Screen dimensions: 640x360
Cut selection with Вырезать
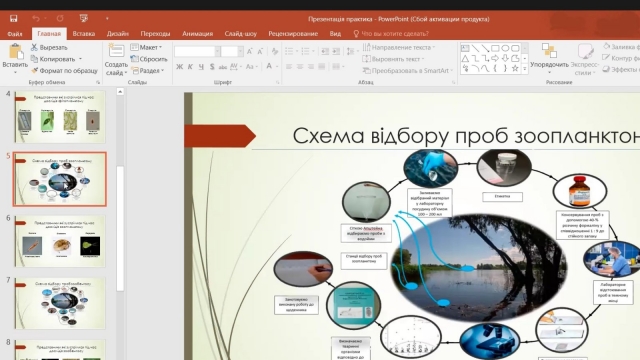pyautogui.click(x=49, y=47)
